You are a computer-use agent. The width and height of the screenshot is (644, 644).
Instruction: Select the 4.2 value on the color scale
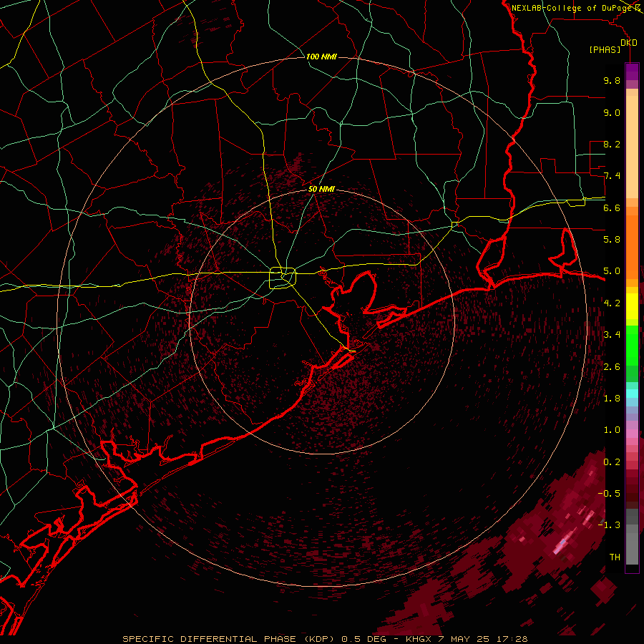(612, 303)
